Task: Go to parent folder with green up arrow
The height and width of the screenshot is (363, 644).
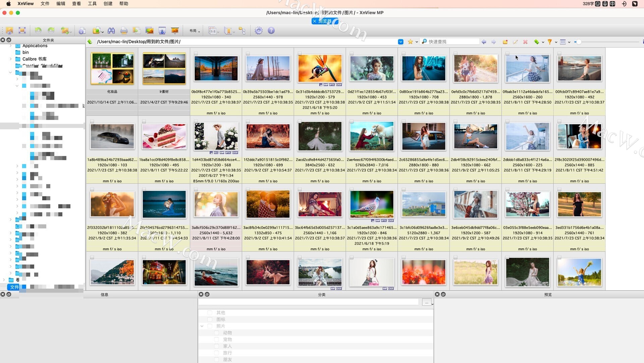Action: (90, 42)
